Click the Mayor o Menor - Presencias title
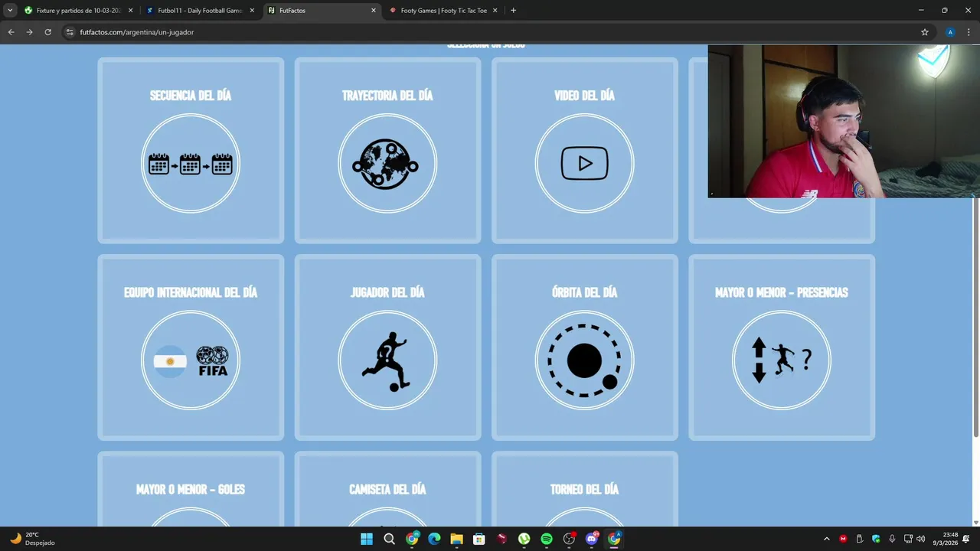Image resolution: width=980 pixels, height=551 pixels. pos(781,292)
